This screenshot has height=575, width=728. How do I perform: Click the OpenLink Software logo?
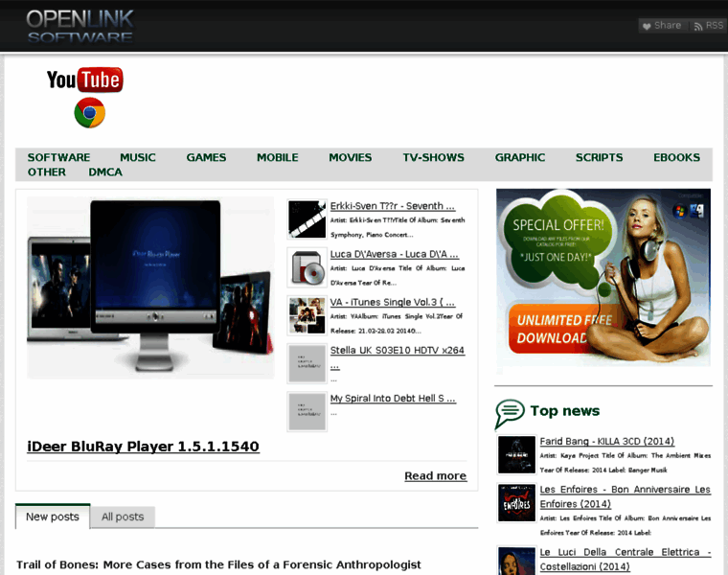point(80,26)
